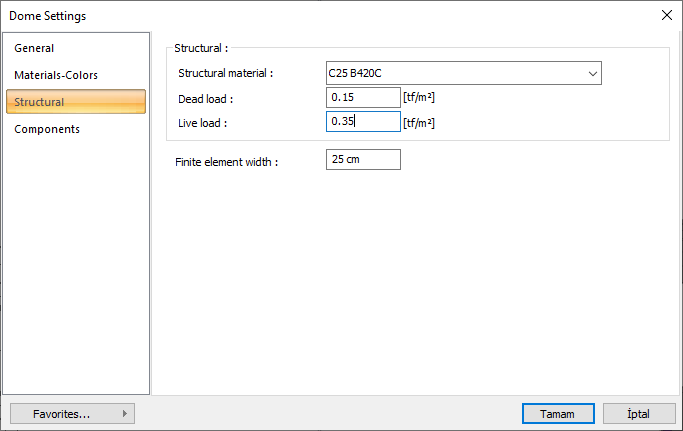Screen dimensions: 683x431
Task: Open the General settings tab
Action: (x=34, y=48)
